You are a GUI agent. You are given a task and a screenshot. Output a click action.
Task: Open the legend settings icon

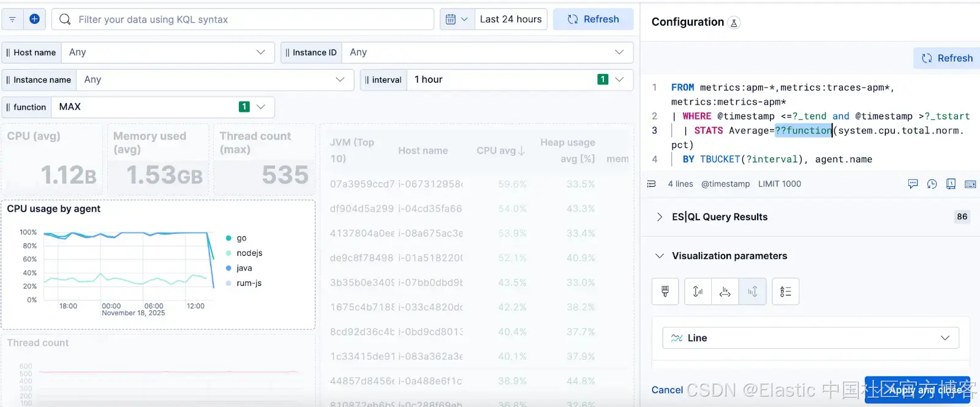[786, 291]
